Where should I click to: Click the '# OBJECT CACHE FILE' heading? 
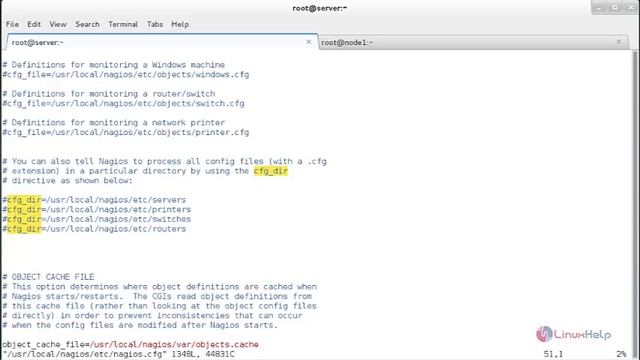pyautogui.click(x=48, y=277)
